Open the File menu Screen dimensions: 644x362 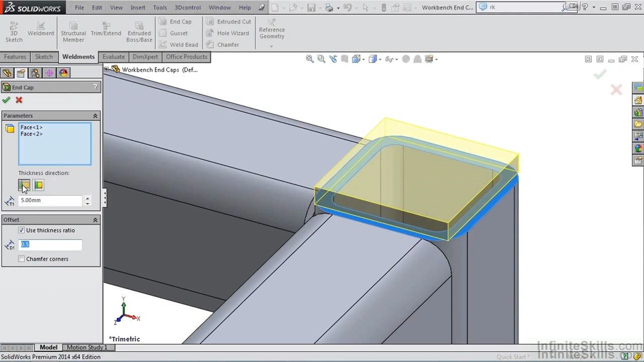(79, 7)
